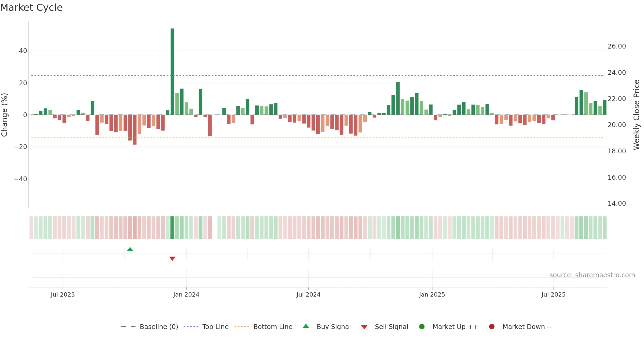
Task: Click the Jul 2025 axis label
Action: (554, 294)
